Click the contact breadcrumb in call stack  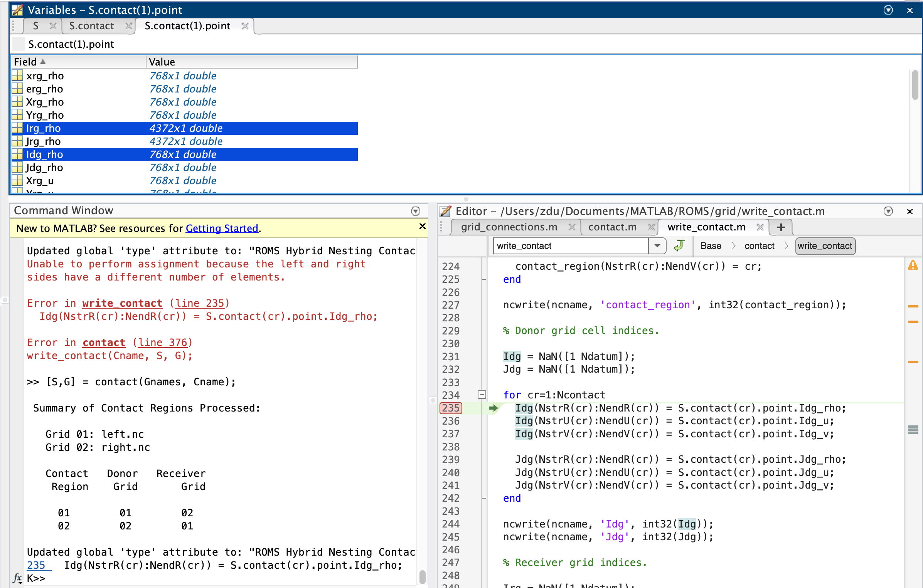(759, 246)
